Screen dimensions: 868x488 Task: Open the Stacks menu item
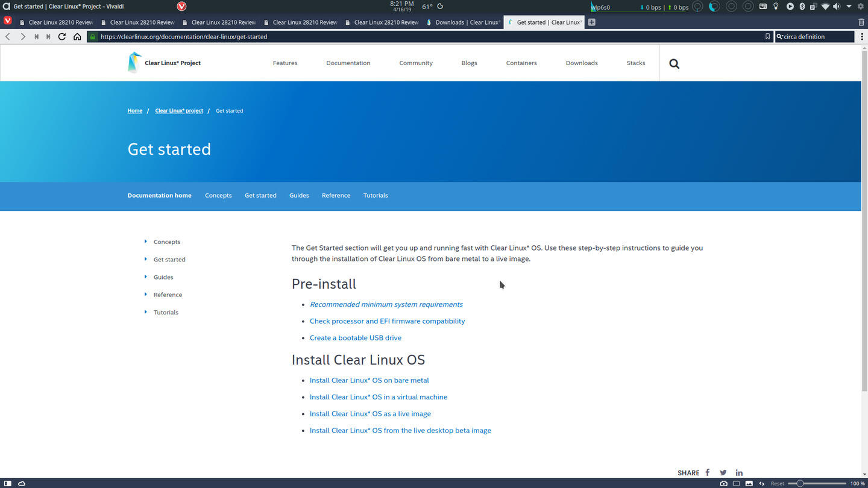[636, 63]
